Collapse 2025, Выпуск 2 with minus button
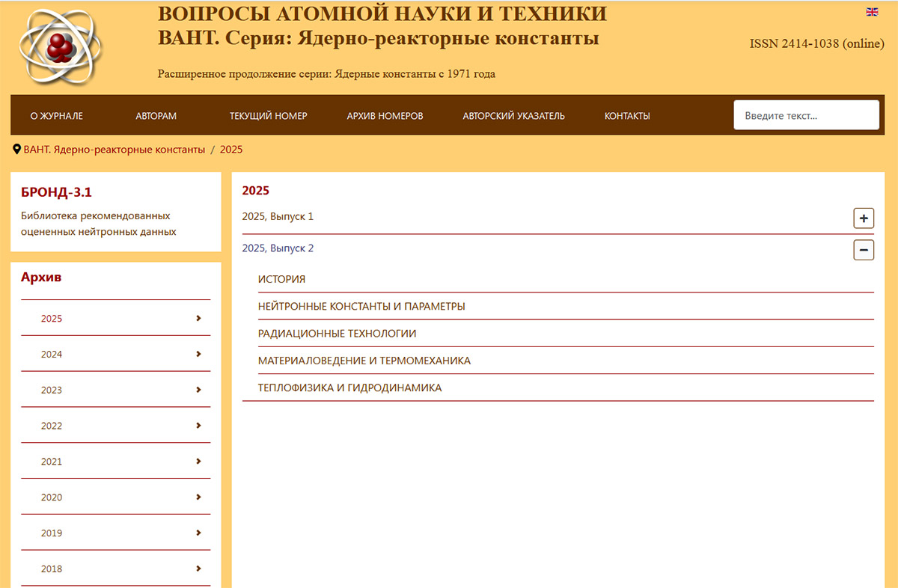 click(864, 250)
